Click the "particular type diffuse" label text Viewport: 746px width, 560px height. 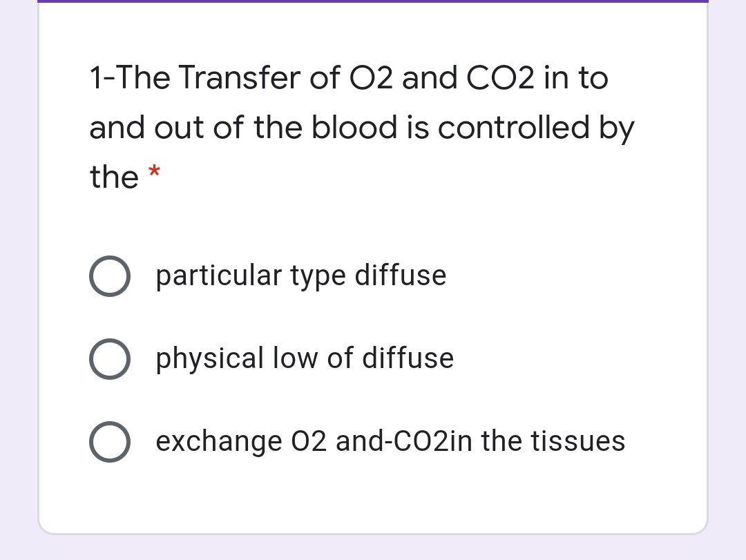(301, 276)
